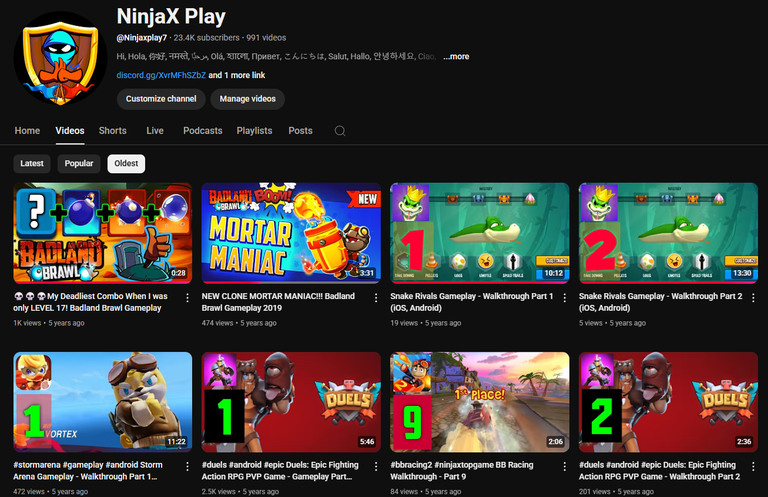Open the Podcasts tab
Screen dimensions: 768x497
203,131
